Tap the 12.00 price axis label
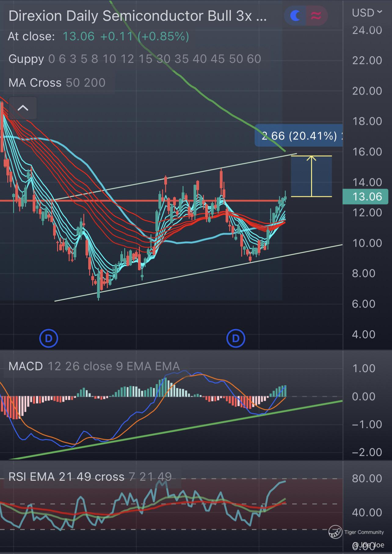 [367, 212]
